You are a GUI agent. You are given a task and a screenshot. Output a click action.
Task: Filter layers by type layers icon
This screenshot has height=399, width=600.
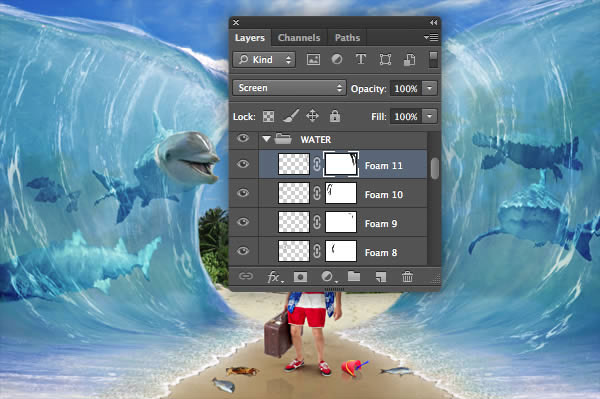pos(360,59)
